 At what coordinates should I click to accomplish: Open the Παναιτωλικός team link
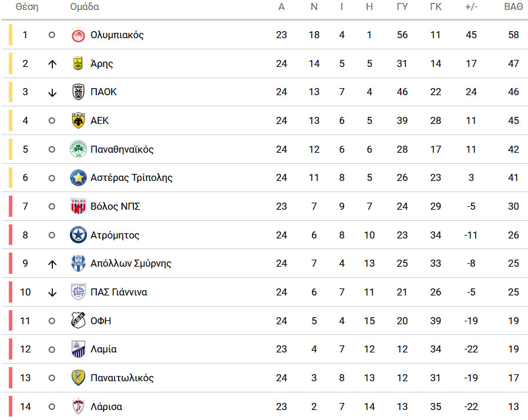[x=122, y=378]
